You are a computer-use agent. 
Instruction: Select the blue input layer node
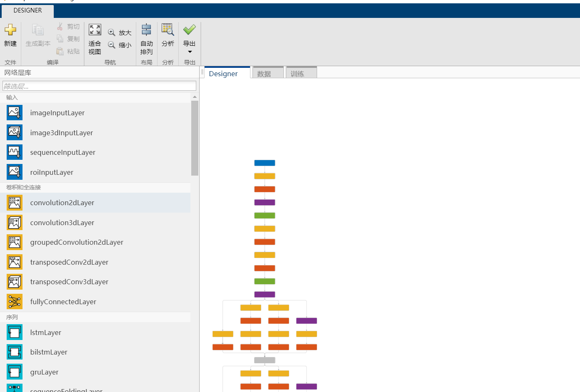click(x=265, y=163)
